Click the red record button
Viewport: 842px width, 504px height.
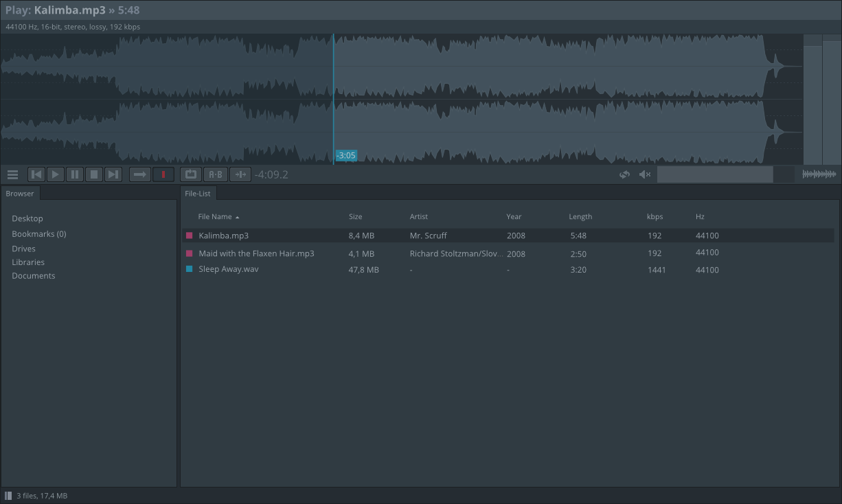point(163,174)
